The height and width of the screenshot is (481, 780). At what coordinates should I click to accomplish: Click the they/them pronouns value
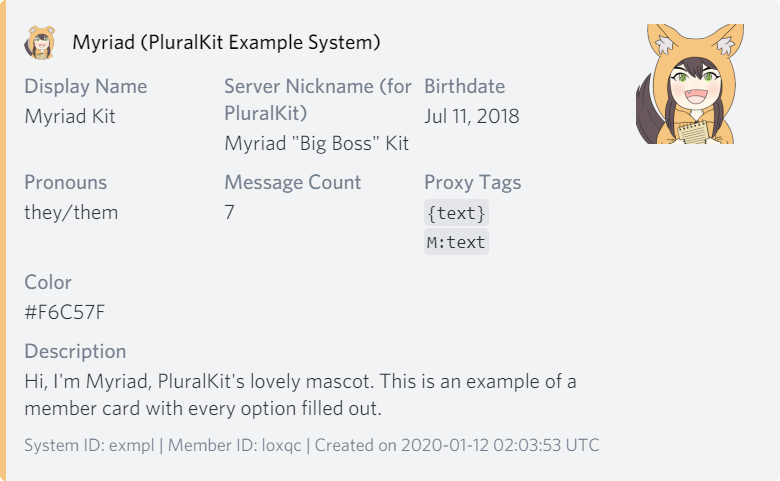tap(71, 212)
